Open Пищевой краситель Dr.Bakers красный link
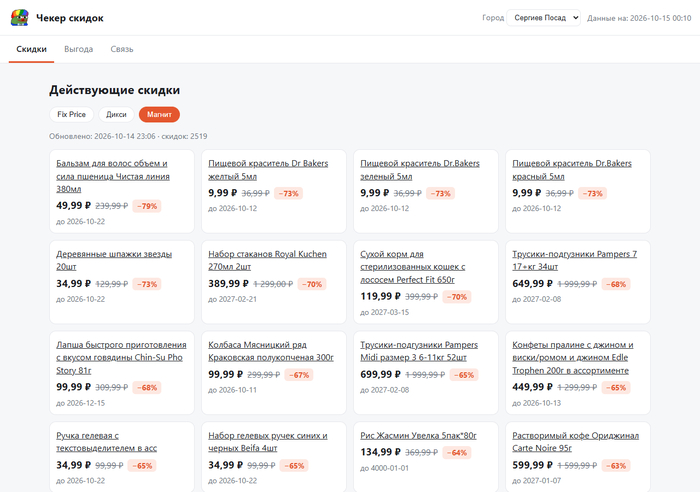 (x=572, y=170)
